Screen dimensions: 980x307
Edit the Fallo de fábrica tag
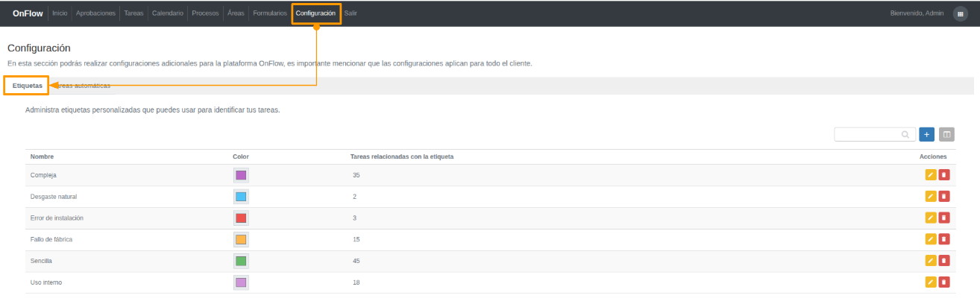coord(930,239)
